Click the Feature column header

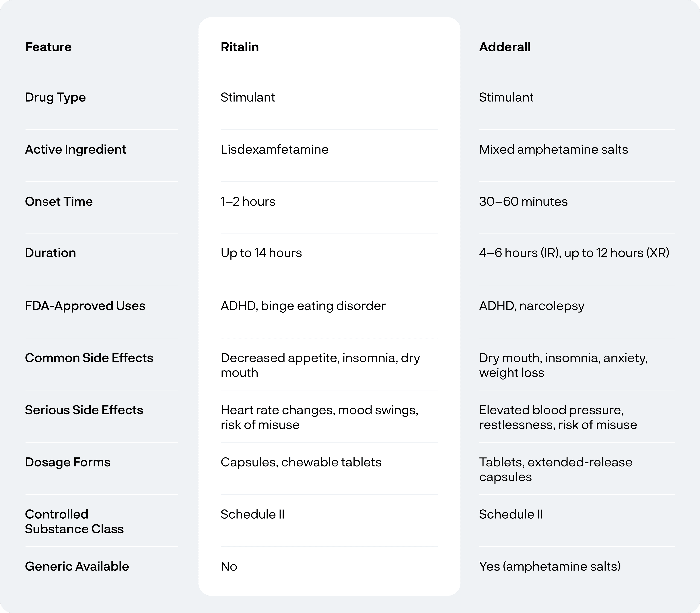click(49, 47)
